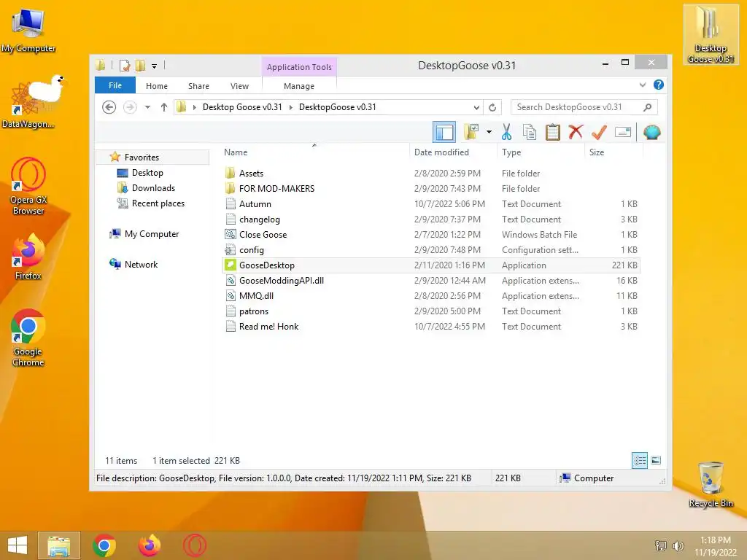Expand the folder options dropdown arrow
Viewport: 747px width, 560px height.
pos(489,132)
